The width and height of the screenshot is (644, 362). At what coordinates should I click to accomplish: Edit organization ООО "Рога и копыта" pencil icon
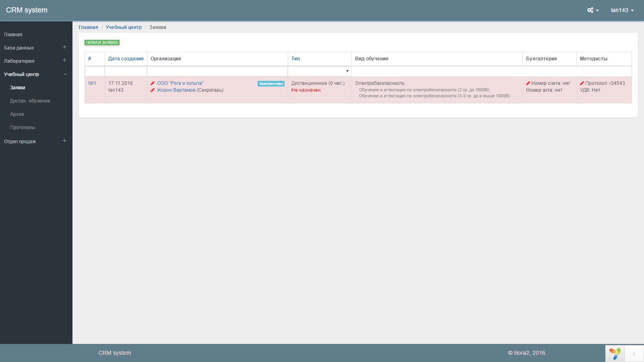pyautogui.click(x=153, y=83)
